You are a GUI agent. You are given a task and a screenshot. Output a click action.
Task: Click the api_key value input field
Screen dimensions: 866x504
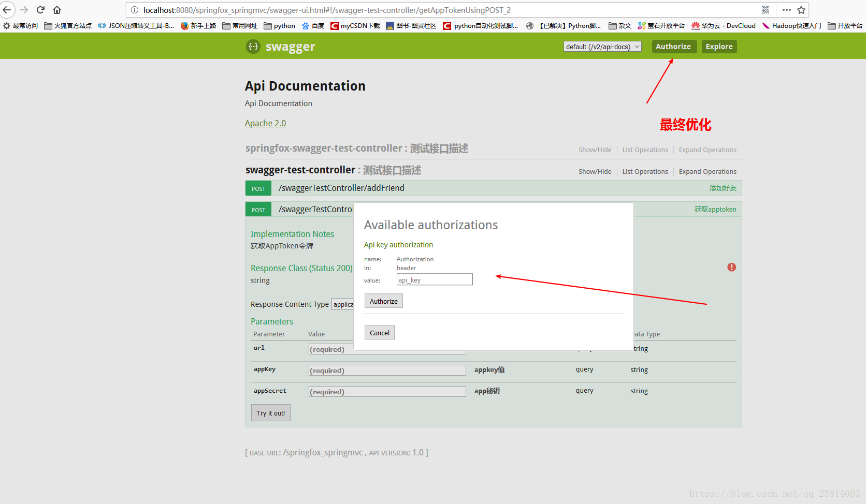(435, 279)
